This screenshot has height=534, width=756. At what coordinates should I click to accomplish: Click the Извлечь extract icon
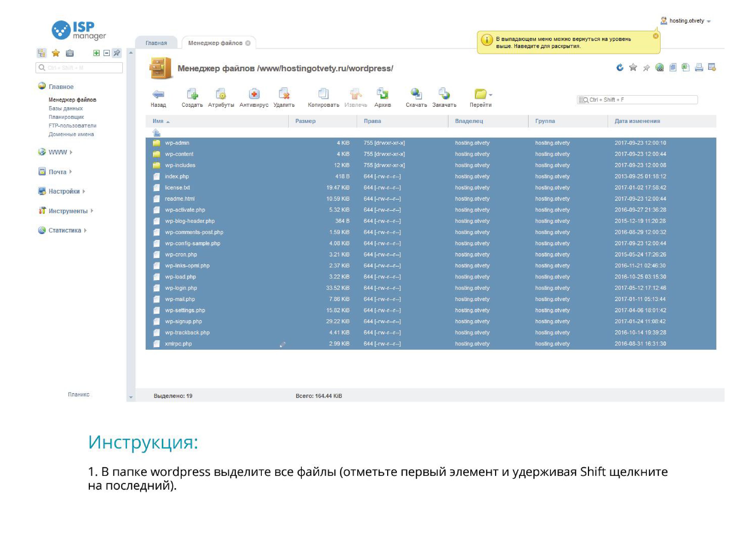tap(356, 94)
